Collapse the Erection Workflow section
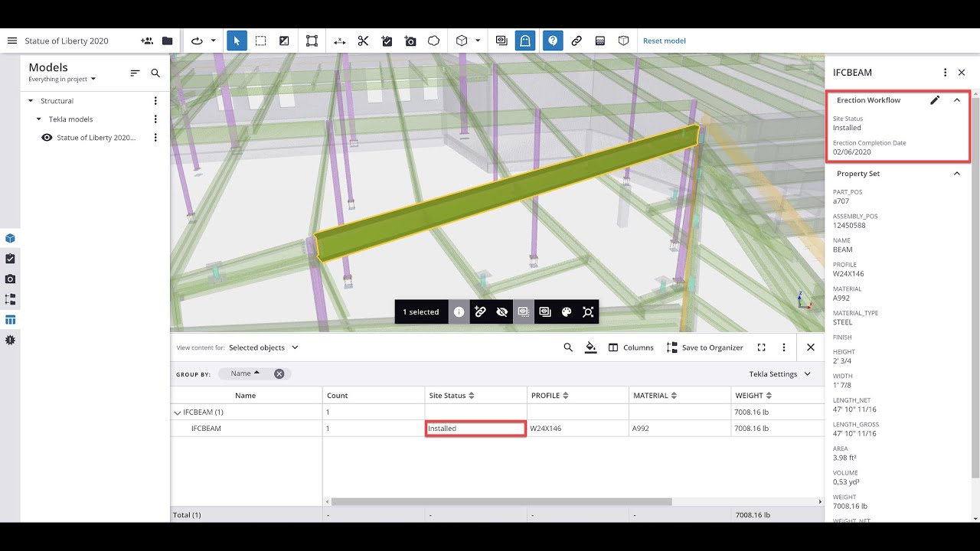 tap(957, 100)
